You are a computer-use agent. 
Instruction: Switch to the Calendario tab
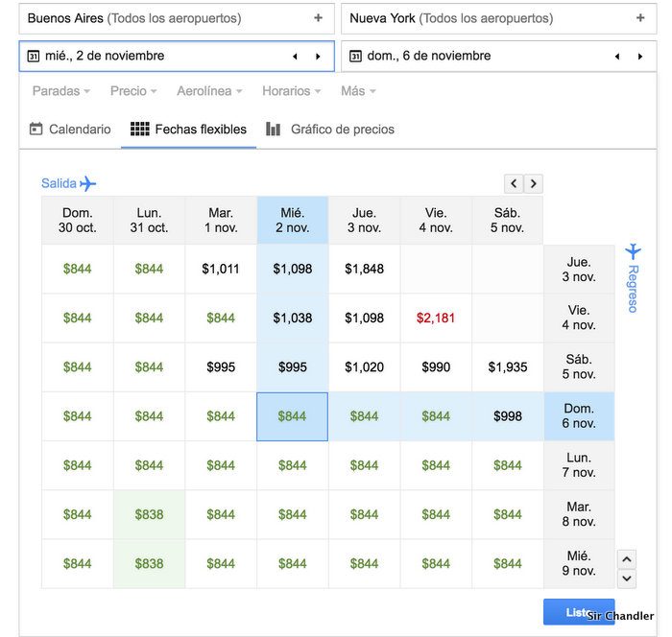pos(70,129)
